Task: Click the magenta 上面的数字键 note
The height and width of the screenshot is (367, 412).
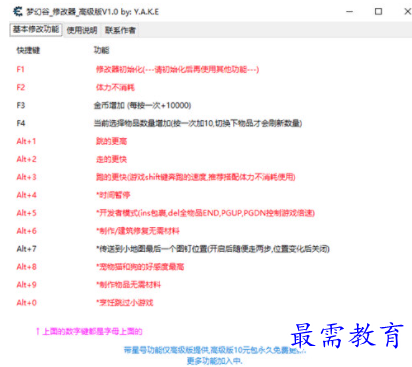Action: [89, 332]
